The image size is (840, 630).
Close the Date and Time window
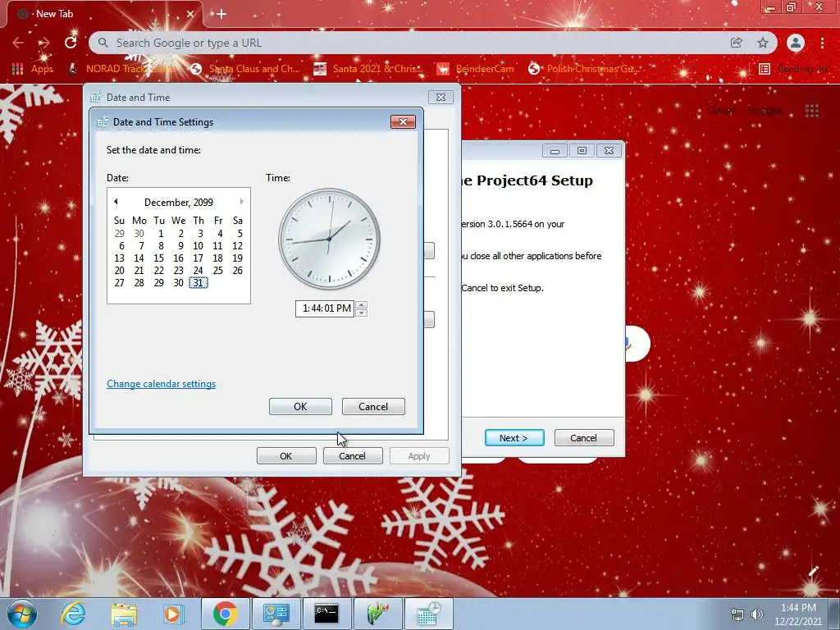(441, 97)
